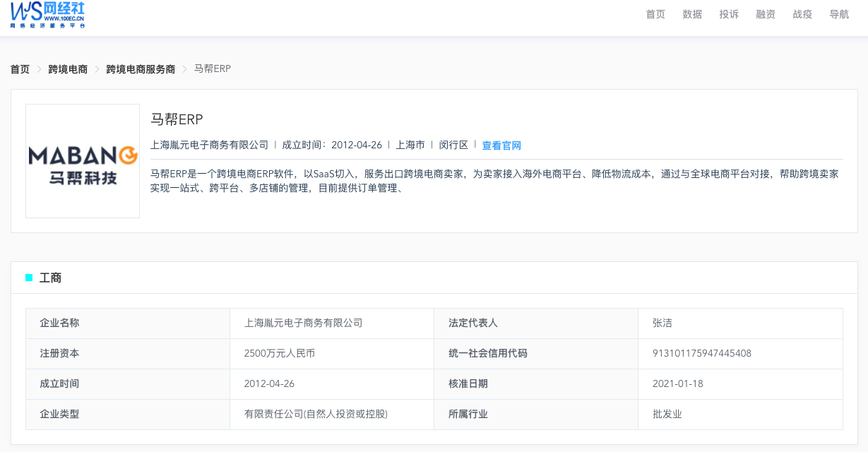This screenshot has width=868, height=452.
Task: Click the 张洁 value cell
Action: (x=740, y=323)
